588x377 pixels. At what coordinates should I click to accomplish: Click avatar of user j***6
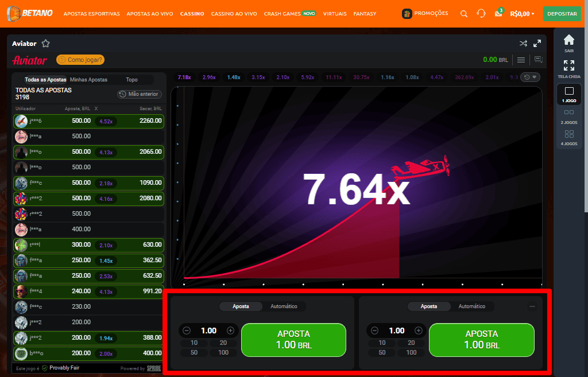point(21,121)
